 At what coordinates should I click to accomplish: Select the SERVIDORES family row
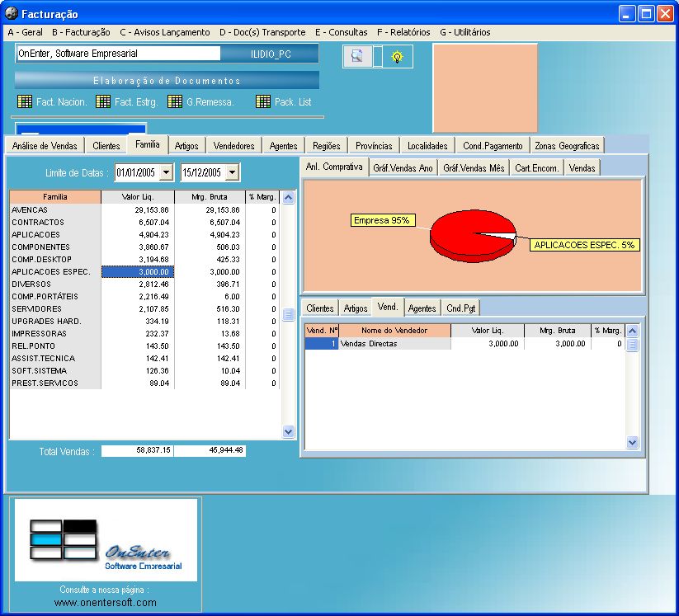click(x=144, y=309)
